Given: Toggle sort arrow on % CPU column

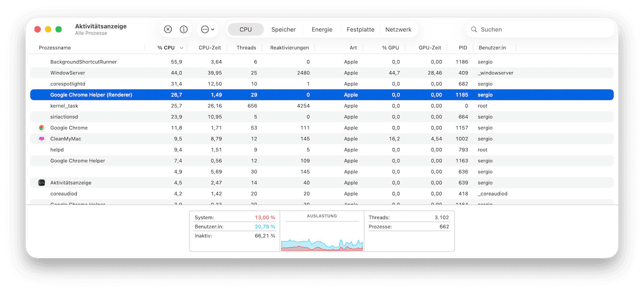Looking at the screenshot, I should click(x=181, y=48).
